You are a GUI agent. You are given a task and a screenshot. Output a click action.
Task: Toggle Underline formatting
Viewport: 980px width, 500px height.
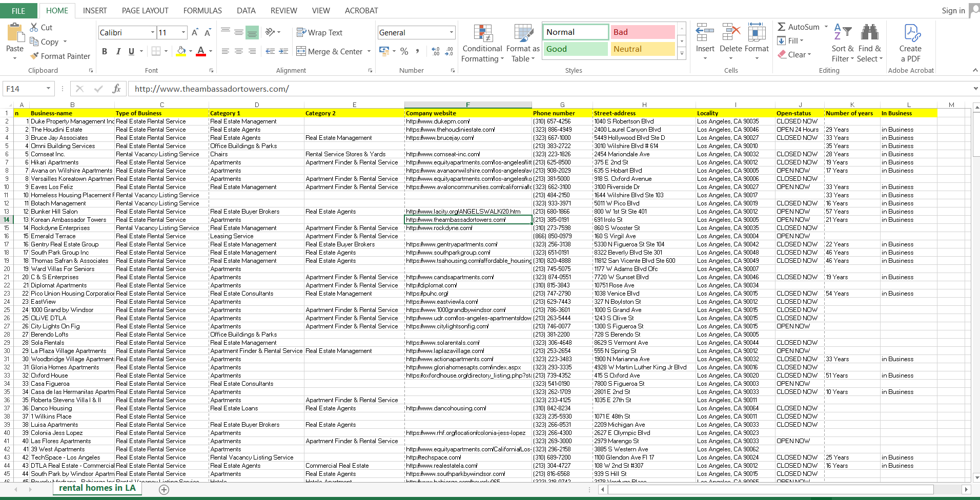[131, 51]
